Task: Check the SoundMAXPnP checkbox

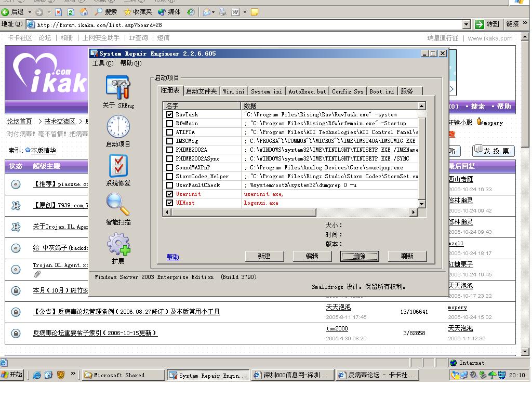Action: (170, 167)
